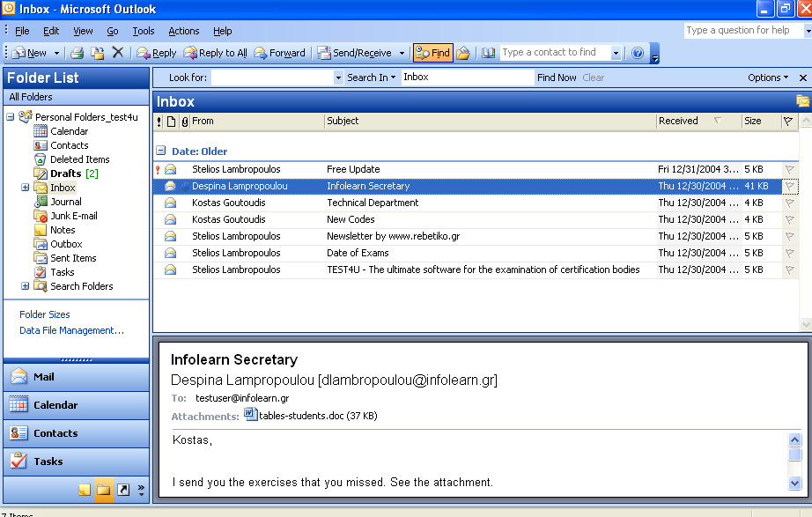Click the Type a contact to find box

tap(555, 52)
